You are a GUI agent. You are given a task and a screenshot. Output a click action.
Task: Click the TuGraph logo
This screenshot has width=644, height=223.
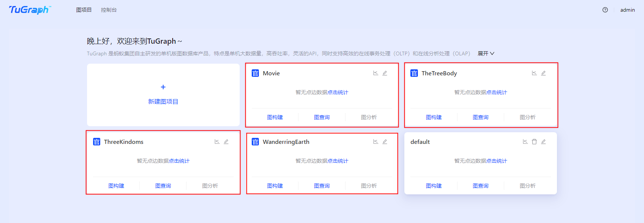(x=30, y=10)
